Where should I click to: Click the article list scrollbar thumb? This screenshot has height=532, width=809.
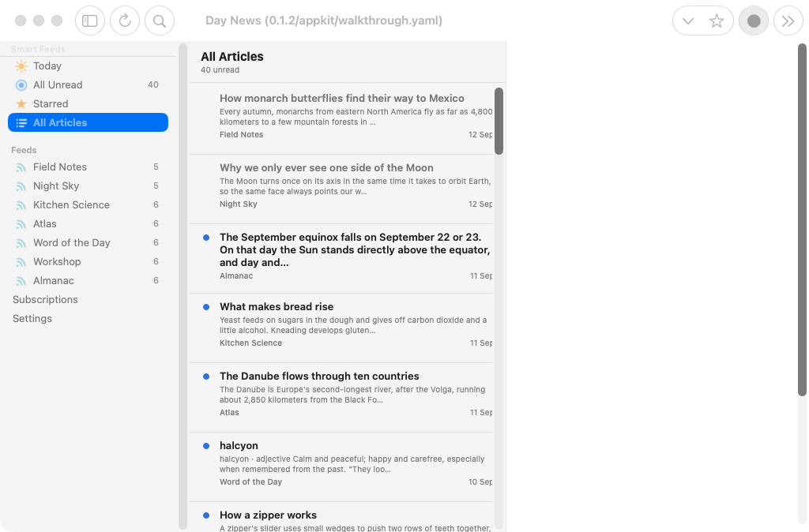[499, 121]
